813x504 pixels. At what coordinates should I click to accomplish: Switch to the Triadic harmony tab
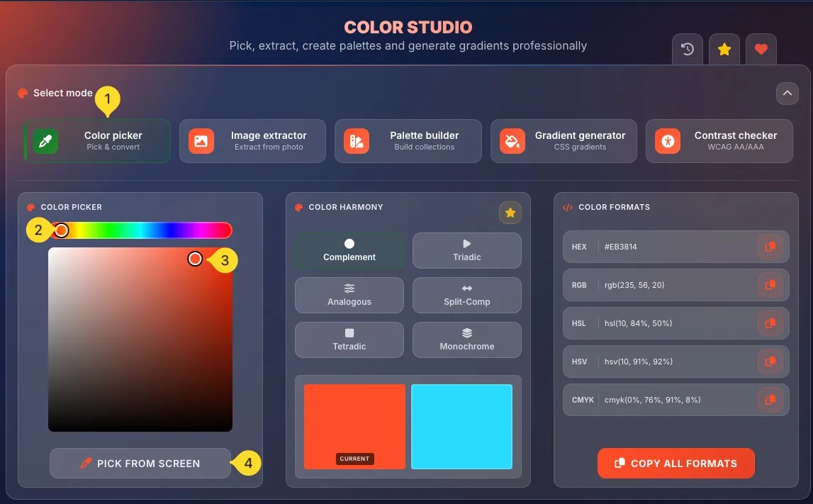tap(466, 250)
